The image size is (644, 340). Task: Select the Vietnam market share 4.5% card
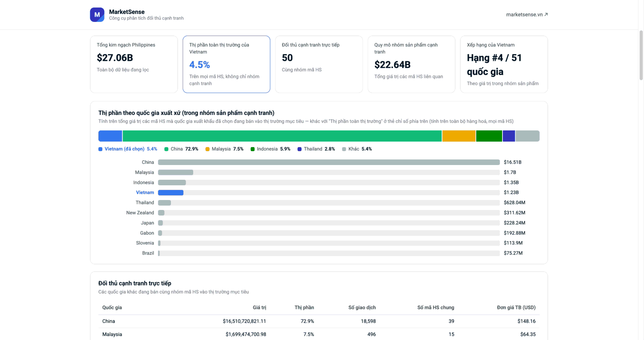(x=226, y=64)
